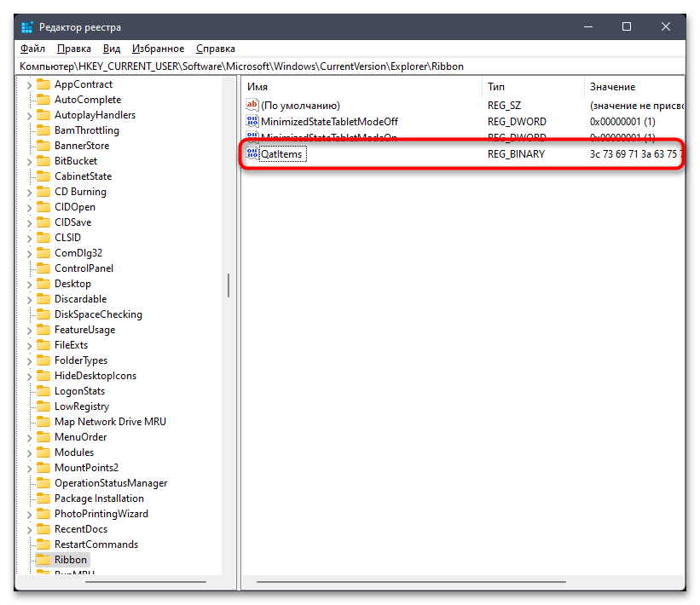
Task: Sort values by the Тип column header
Action: coord(533,87)
